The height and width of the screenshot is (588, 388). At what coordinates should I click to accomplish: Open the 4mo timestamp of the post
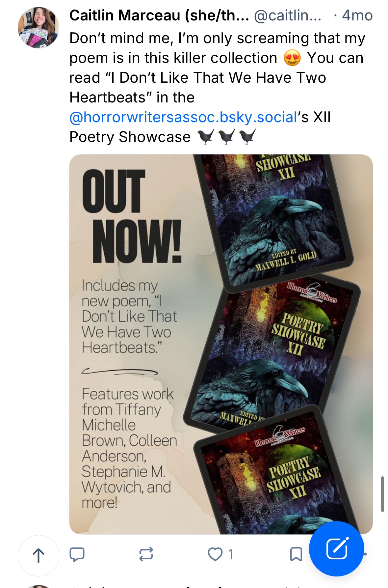[357, 15]
